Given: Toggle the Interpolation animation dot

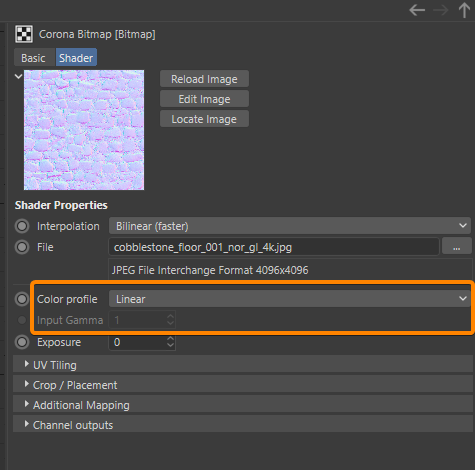Looking at the screenshot, I should (x=22, y=226).
